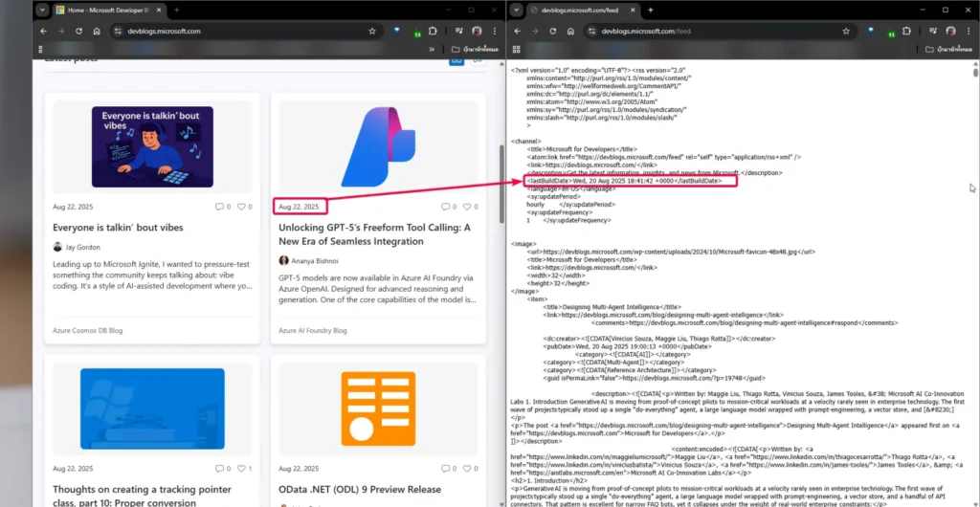This screenshot has width=980, height=507.
Task: Click the green badge extension icon in the feed window
Action: pyautogui.click(x=890, y=33)
